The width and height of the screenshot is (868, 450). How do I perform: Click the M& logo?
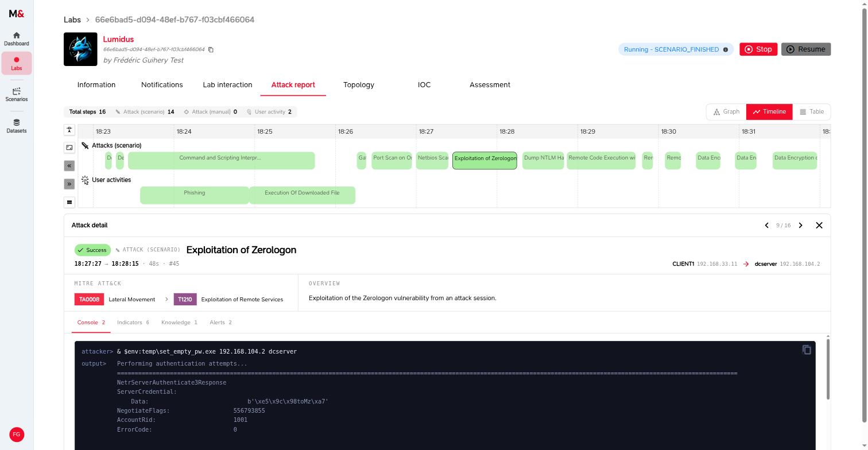[x=17, y=14]
